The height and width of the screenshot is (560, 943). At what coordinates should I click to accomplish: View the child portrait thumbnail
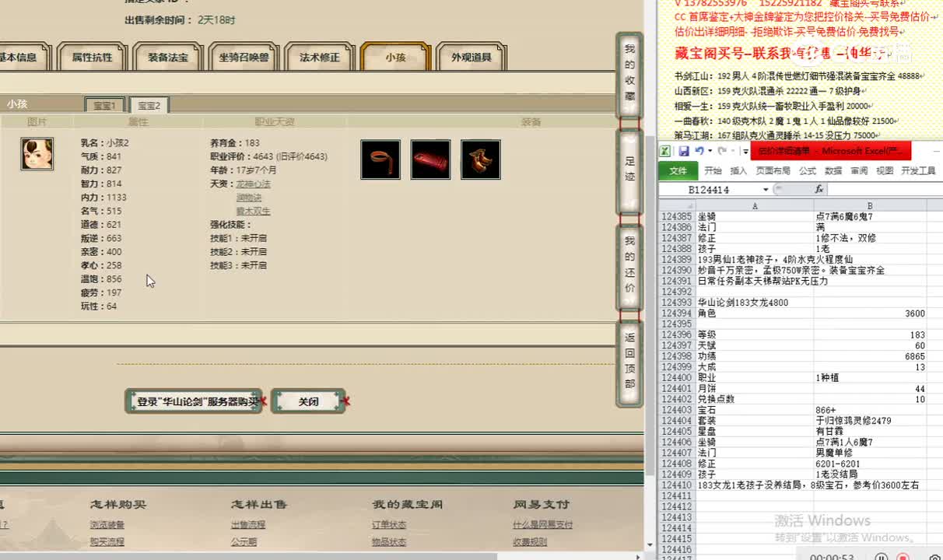click(37, 154)
